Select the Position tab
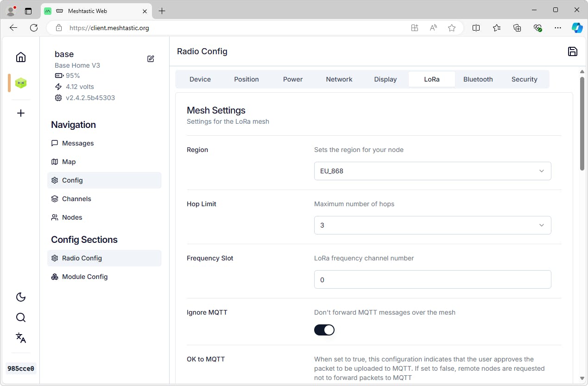The height and width of the screenshot is (386, 588). point(246,79)
